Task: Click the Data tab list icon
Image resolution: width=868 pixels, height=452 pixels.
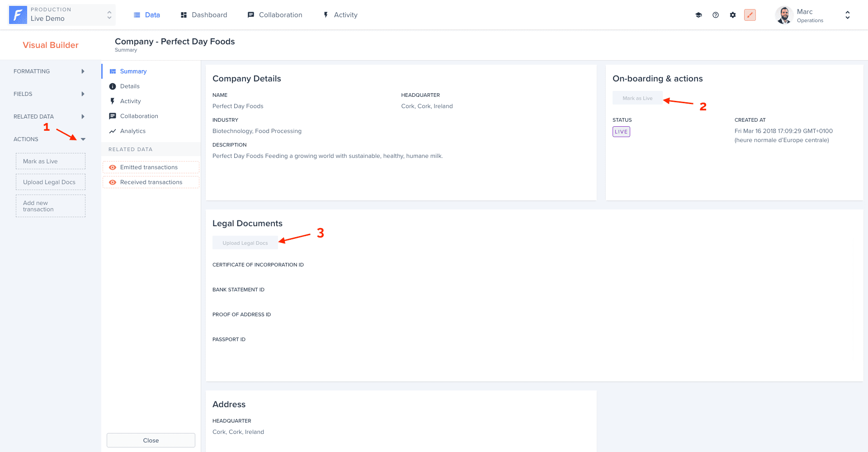Action: coord(137,15)
